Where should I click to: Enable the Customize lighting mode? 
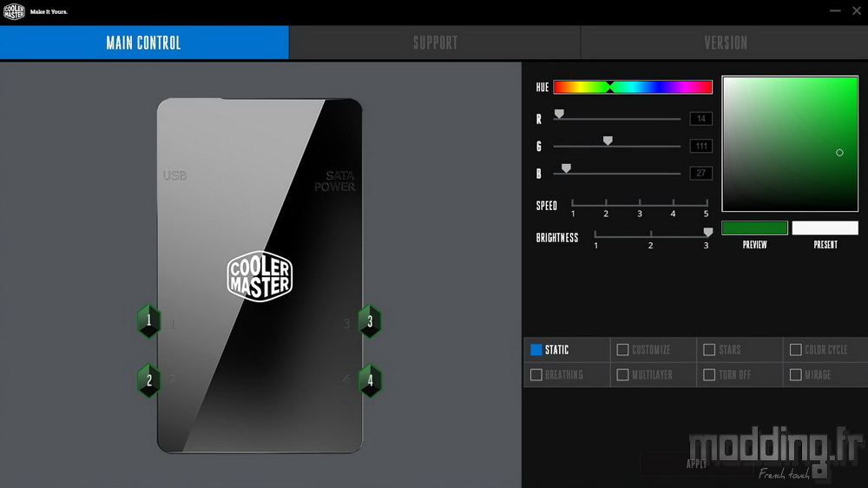click(x=622, y=350)
